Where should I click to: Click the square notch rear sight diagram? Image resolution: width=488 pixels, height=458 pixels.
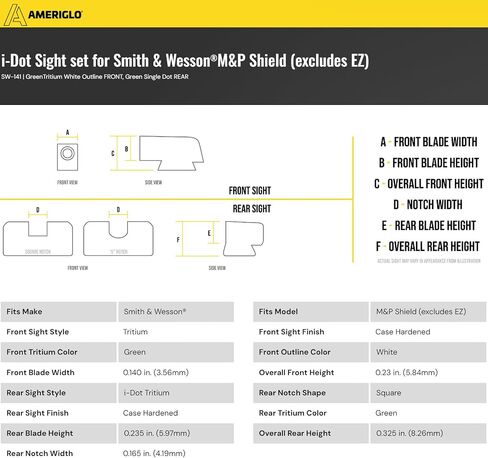pos(38,238)
